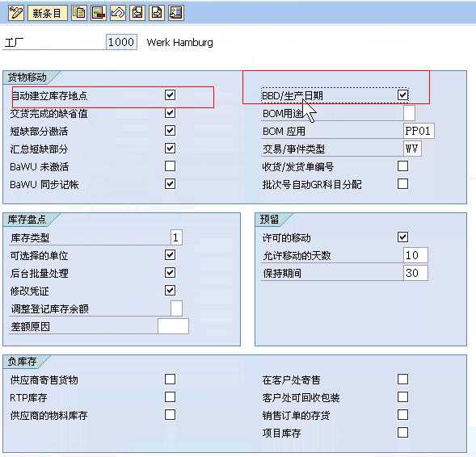
Task: Enable 收货/发货单编号 checkbox
Action: (x=402, y=166)
